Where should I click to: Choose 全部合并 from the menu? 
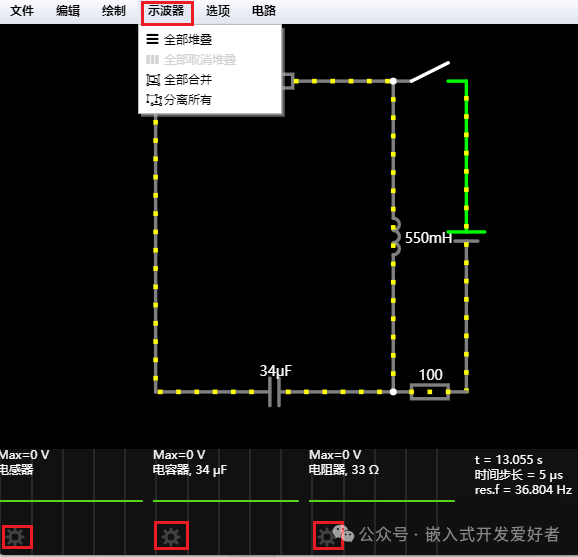click(211, 79)
